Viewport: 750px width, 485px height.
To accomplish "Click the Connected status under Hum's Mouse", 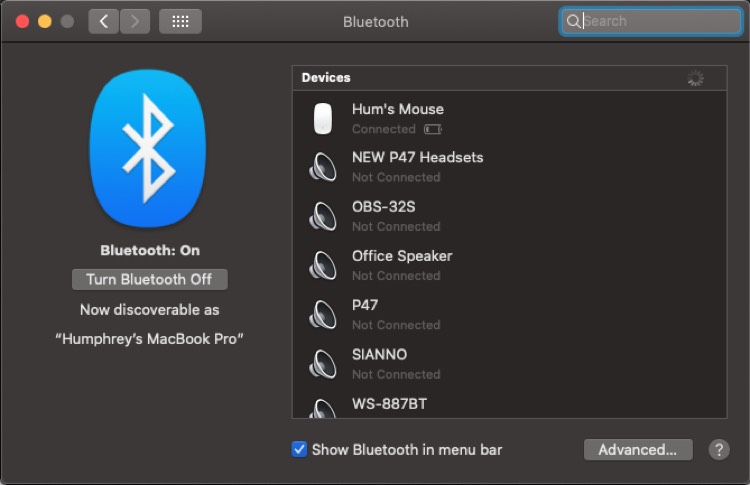I will point(384,129).
